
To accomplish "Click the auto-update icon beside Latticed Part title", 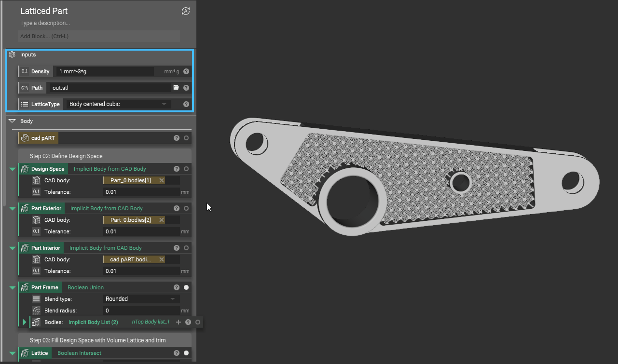I will tap(186, 11).
